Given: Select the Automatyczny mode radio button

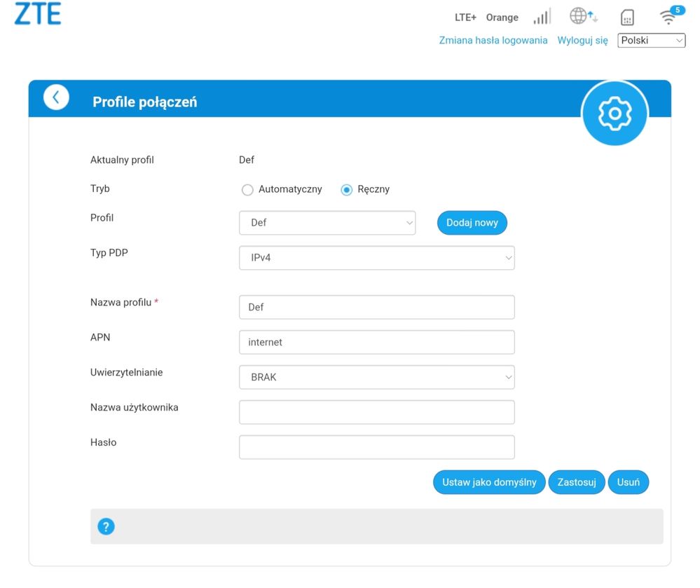Looking at the screenshot, I should (x=247, y=190).
